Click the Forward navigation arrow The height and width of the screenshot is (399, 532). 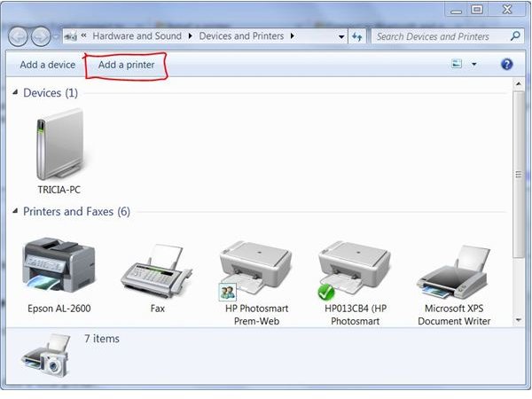(41, 36)
